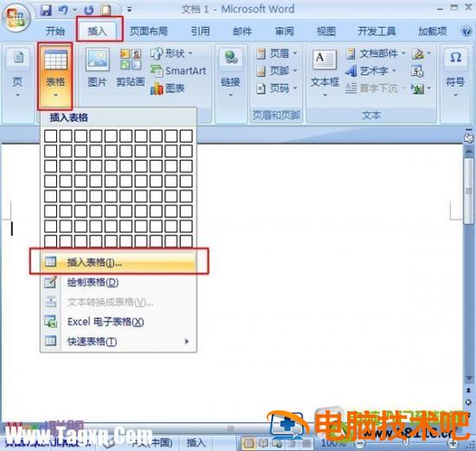
Task: Expand the WordArt (艺术字) dropdown
Action: point(371,71)
